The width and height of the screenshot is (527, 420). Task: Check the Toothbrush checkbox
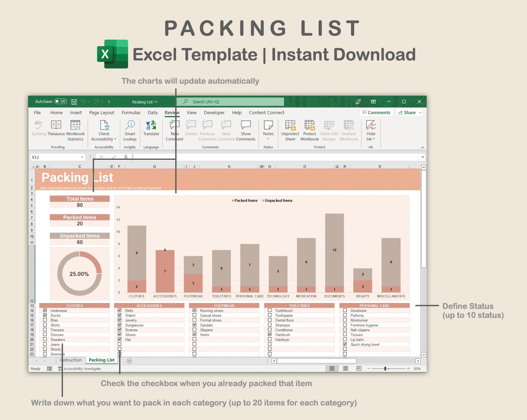269,310
